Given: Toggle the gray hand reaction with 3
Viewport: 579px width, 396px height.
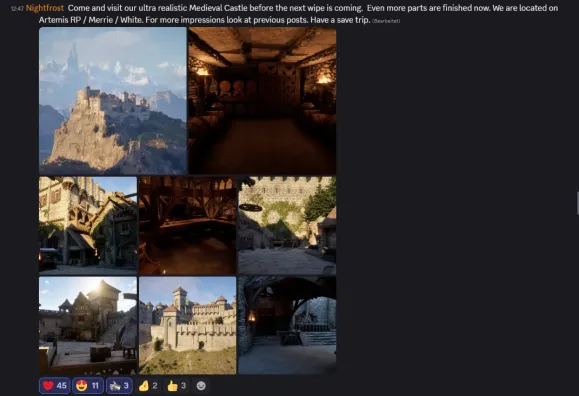Looking at the screenshot, I should click(119, 386).
